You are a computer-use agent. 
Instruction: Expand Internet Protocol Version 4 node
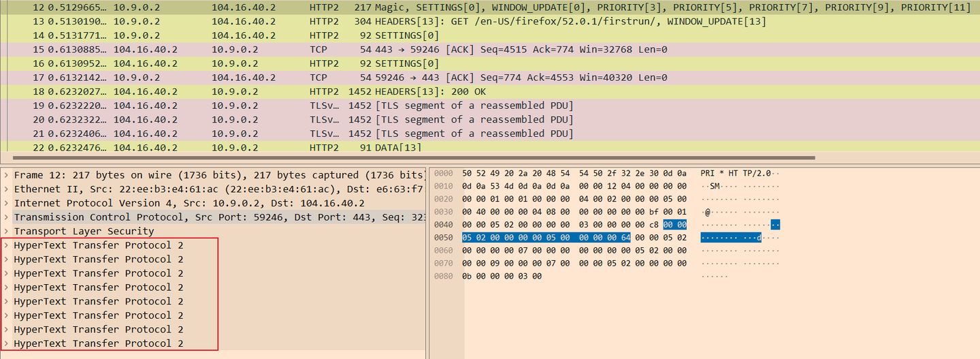pyautogui.click(x=6, y=203)
